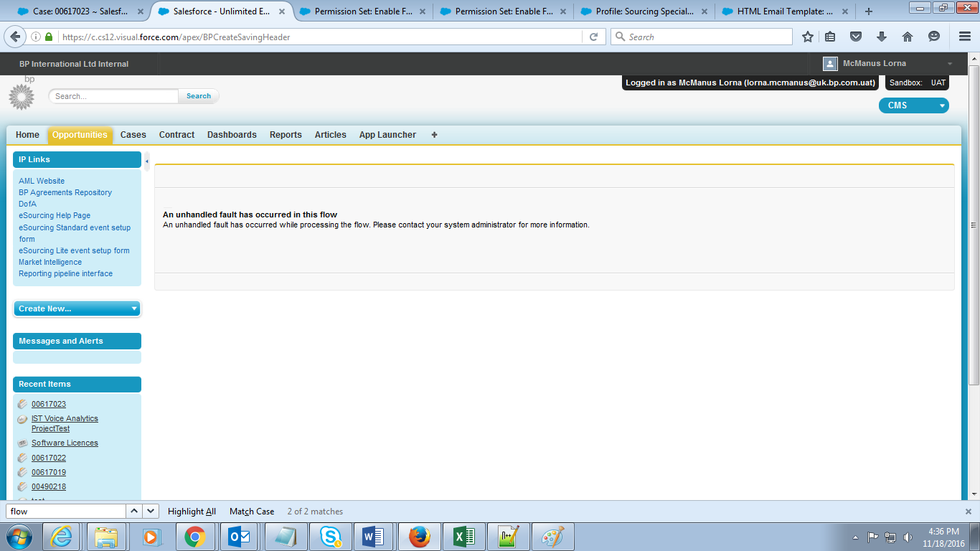Open the AML Website link
980x551 pixels.
tap(42, 181)
